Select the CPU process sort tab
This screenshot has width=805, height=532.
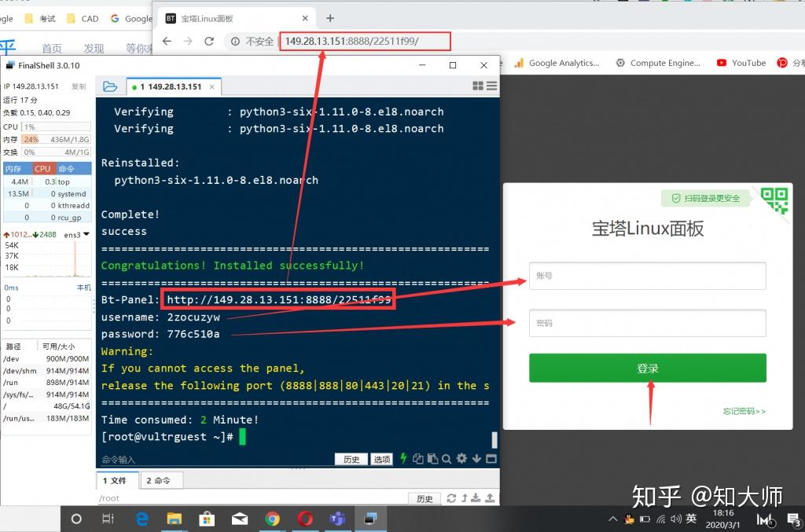pyautogui.click(x=42, y=168)
